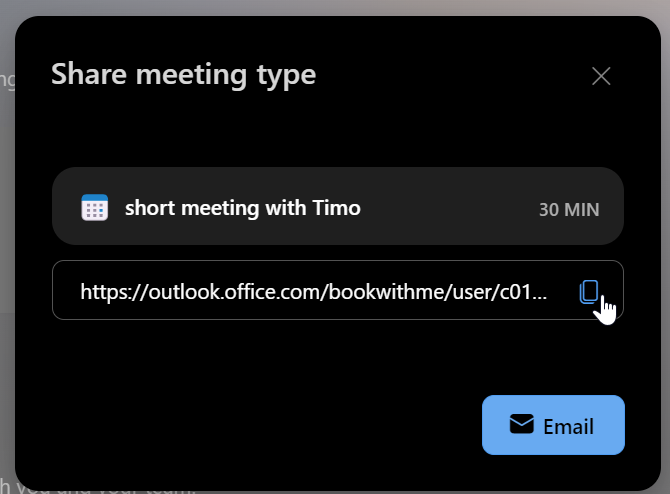This screenshot has height=494, width=670.
Task: Copy the booking link to clipboard
Action: (589, 291)
